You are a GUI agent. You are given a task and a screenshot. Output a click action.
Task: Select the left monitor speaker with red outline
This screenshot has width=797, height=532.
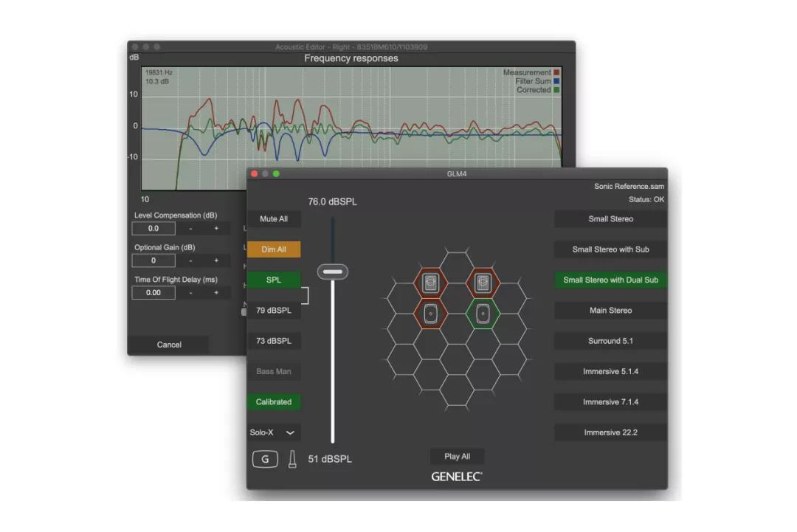tap(430, 314)
